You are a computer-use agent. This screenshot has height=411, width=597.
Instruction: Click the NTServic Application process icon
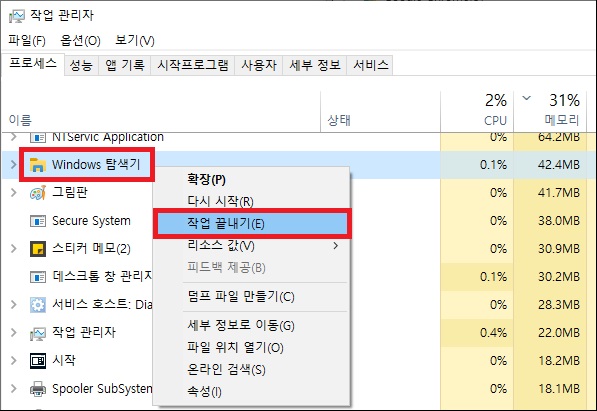click(38, 137)
